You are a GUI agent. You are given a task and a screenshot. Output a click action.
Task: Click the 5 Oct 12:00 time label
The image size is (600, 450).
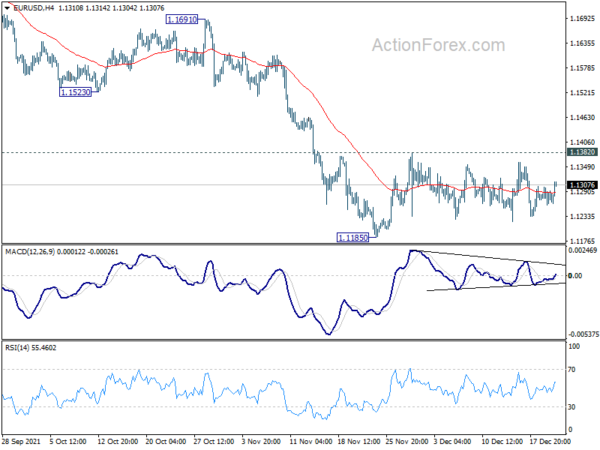tap(68, 442)
